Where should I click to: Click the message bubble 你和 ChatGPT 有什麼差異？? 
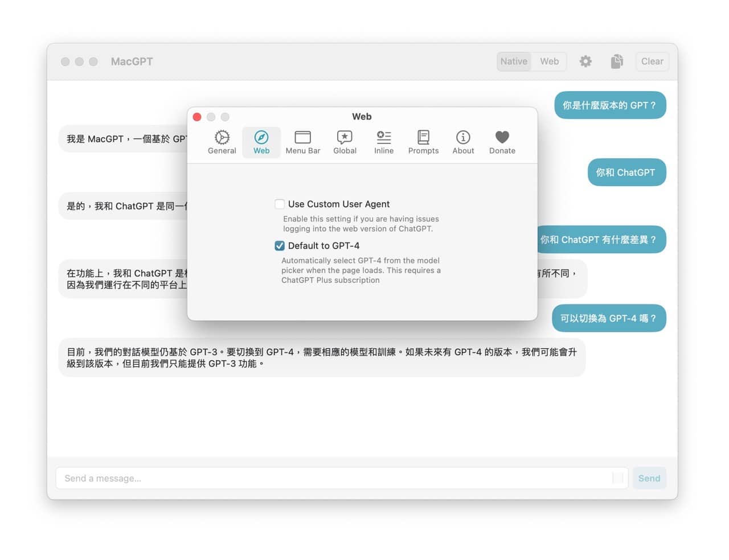(601, 240)
